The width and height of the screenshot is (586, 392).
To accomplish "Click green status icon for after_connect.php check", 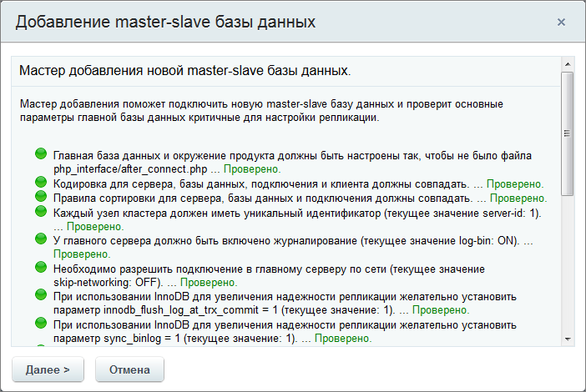I will click(41, 153).
